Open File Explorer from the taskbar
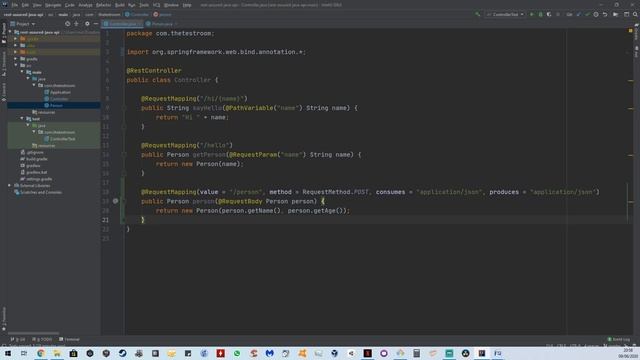The image size is (640, 360). pyautogui.click(x=57, y=353)
